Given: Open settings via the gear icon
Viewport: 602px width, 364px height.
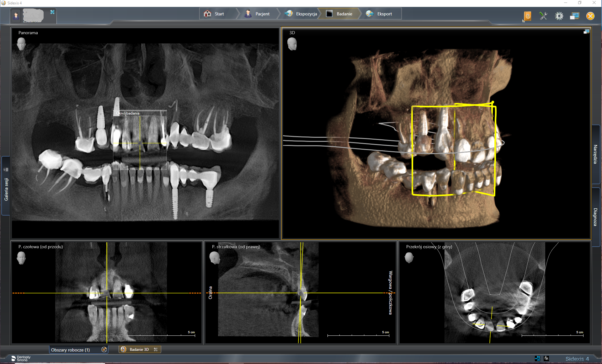Looking at the screenshot, I should [x=559, y=16].
